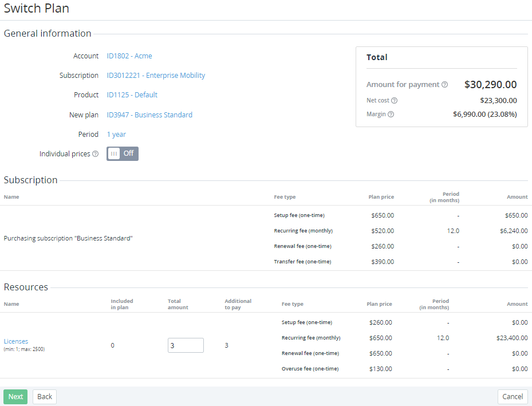Click the Net cost help icon
Screen dimensions: 532x406
click(x=394, y=101)
